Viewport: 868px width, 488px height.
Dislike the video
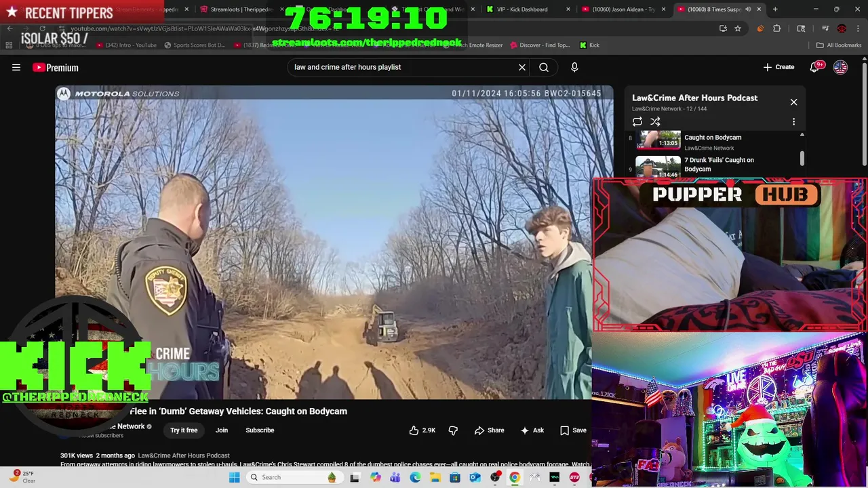coord(453,430)
